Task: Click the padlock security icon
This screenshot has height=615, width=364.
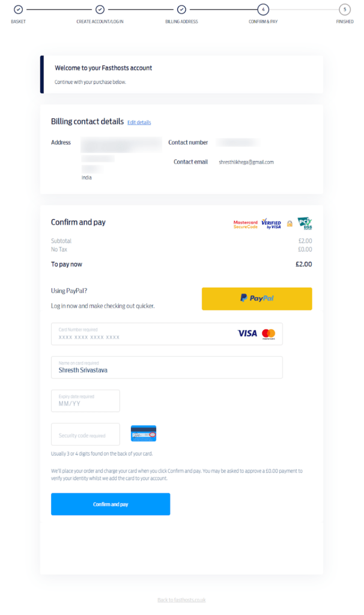Action: [289, 223]
